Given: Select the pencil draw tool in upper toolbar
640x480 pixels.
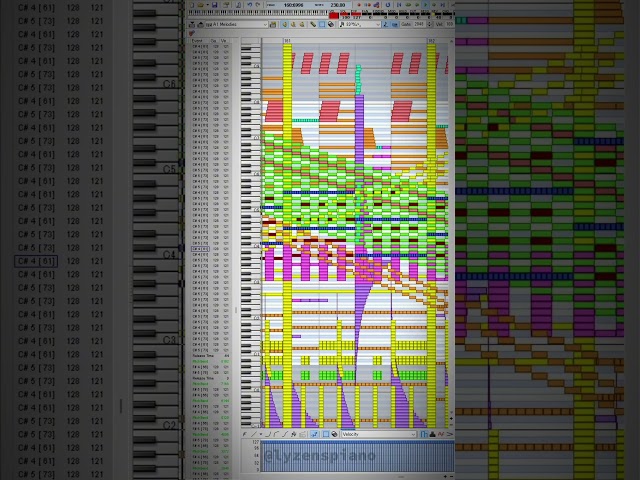Looking at the screenshot, I should 313,24.
